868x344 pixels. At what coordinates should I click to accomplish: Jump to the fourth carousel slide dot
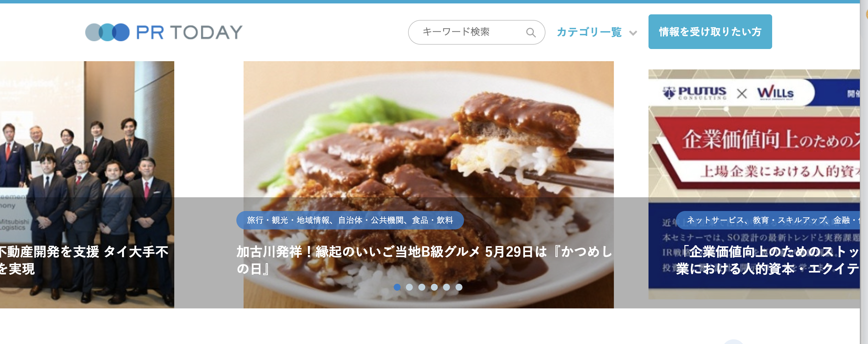pyautogui.click(x=434, y=287)
